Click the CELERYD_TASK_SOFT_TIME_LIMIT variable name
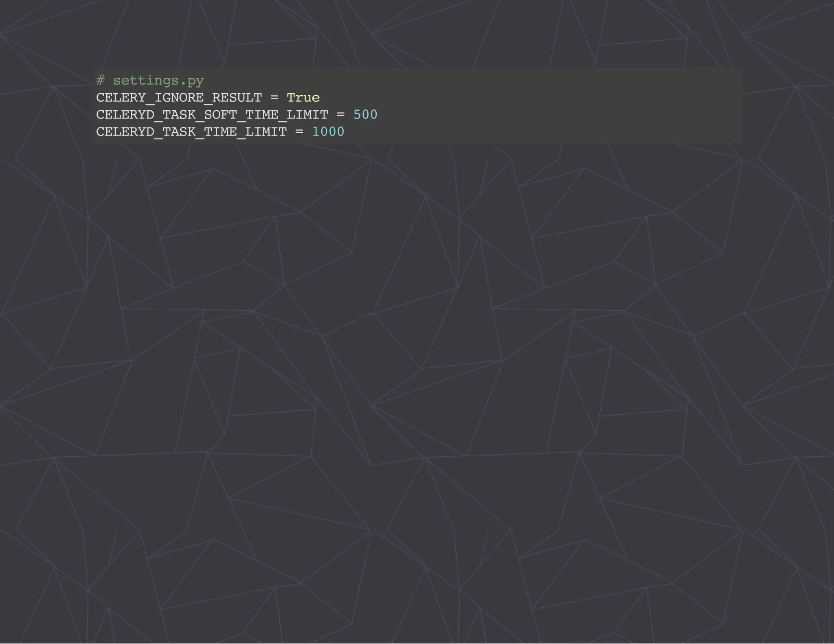Screen dimensions: 834x644 (212, 115)
